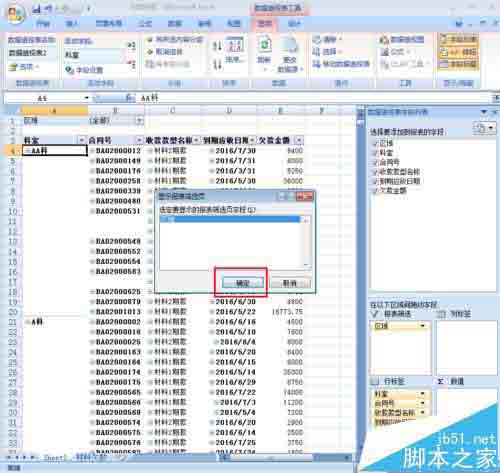500x473 pixels.
Task: Open the 收款类型名称 header filter dropdown
Action: [x=196, y=140]
